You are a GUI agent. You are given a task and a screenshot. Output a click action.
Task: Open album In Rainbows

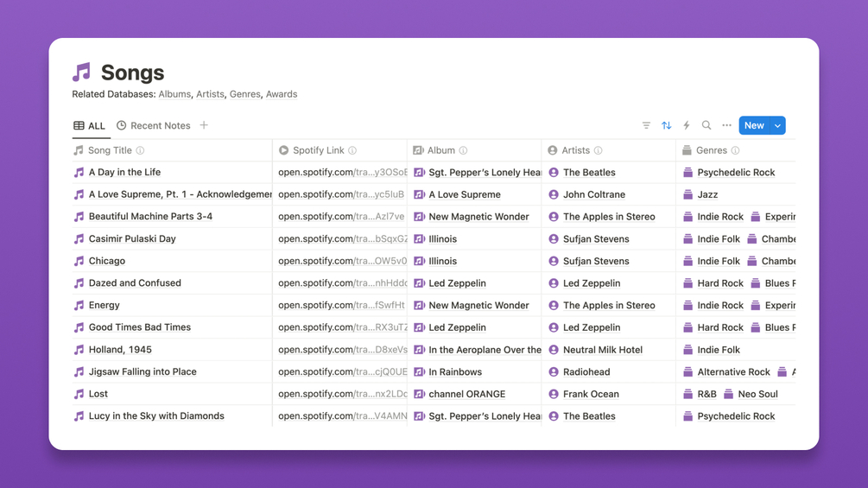[455, 371]
